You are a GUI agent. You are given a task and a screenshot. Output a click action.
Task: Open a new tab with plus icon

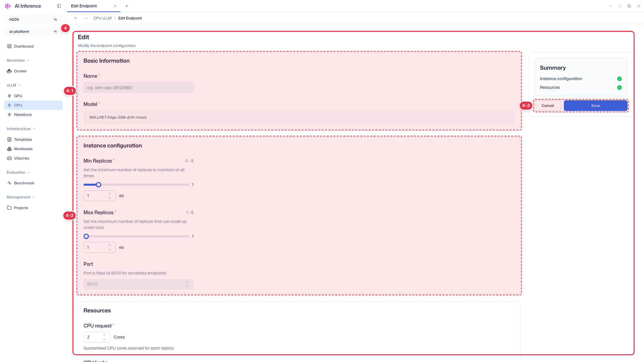click(x=127, y=6)
